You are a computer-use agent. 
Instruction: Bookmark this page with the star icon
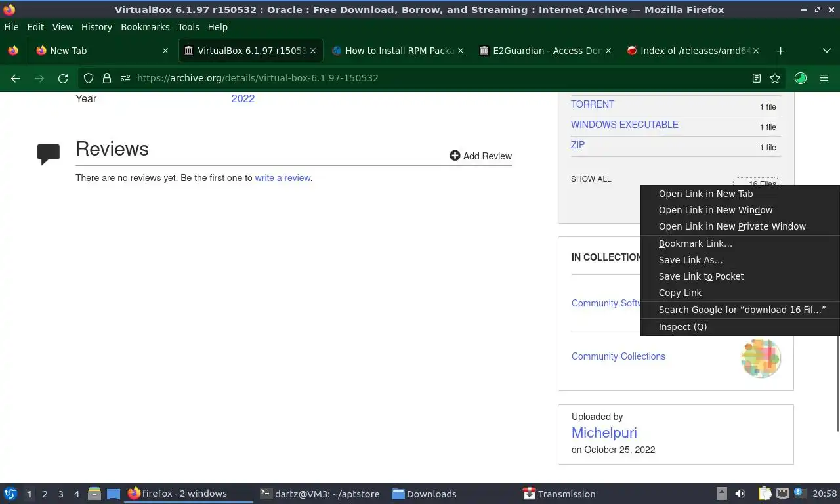(x=775, y=78)
